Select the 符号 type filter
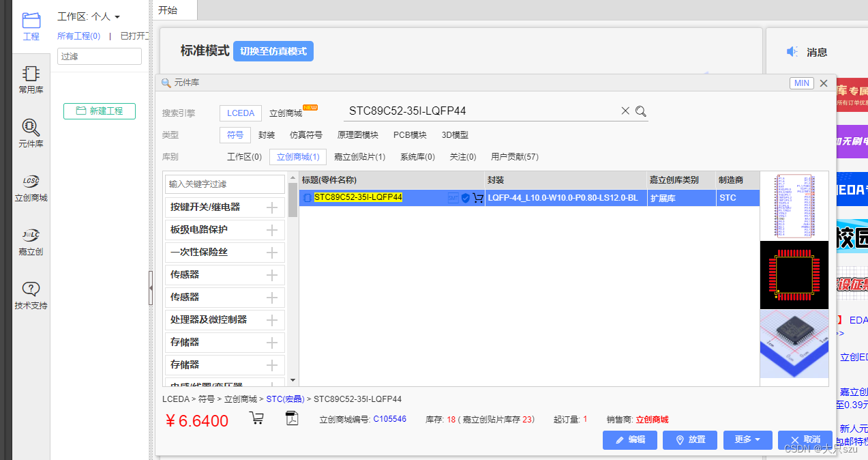The height and width of the screenshot is (460, 868). [235, 135]
